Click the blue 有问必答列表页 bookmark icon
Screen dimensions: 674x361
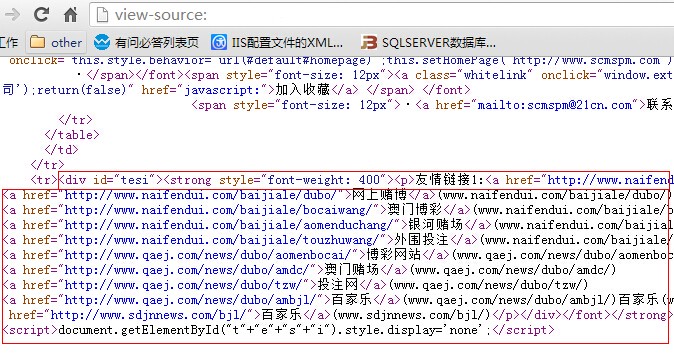pyautogui.click(x=102, y=42)
